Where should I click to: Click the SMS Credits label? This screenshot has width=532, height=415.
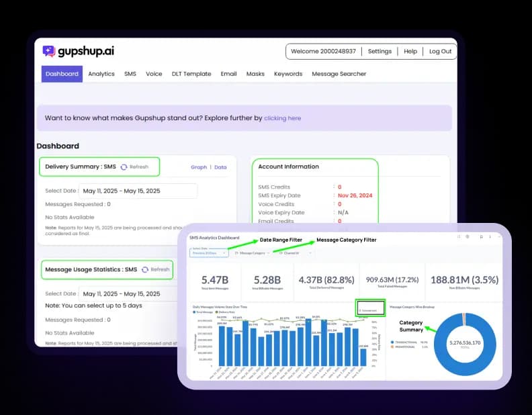[274, 187]
